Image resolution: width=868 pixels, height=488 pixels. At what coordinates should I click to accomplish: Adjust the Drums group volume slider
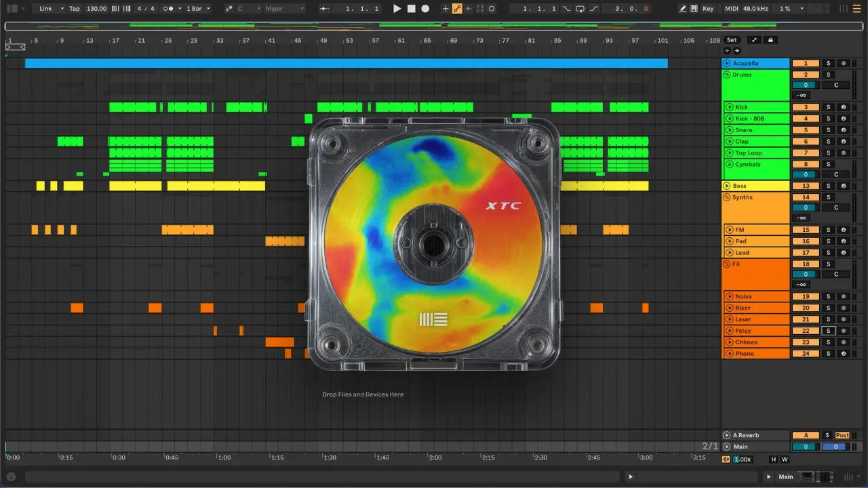coord(806,85)
